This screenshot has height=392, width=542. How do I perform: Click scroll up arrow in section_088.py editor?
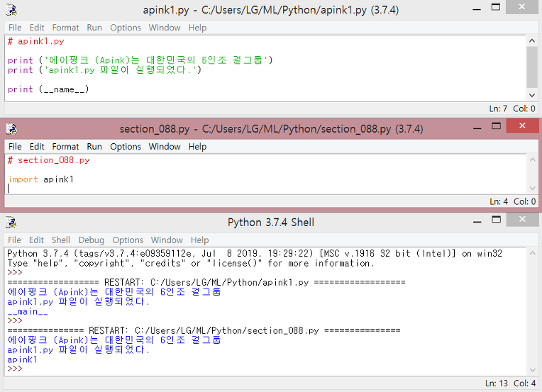(532, 159)
